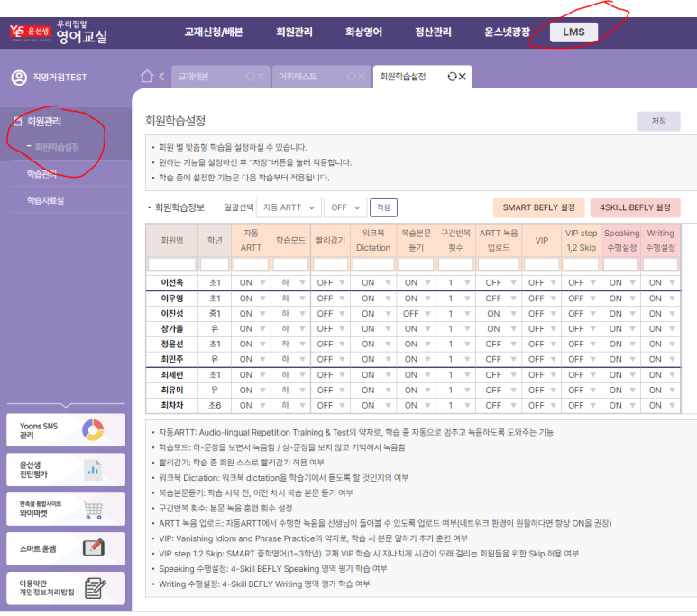The image size is (697, 616).
Task: Open SMART BEFLY 설정
Action: point(538,207)
